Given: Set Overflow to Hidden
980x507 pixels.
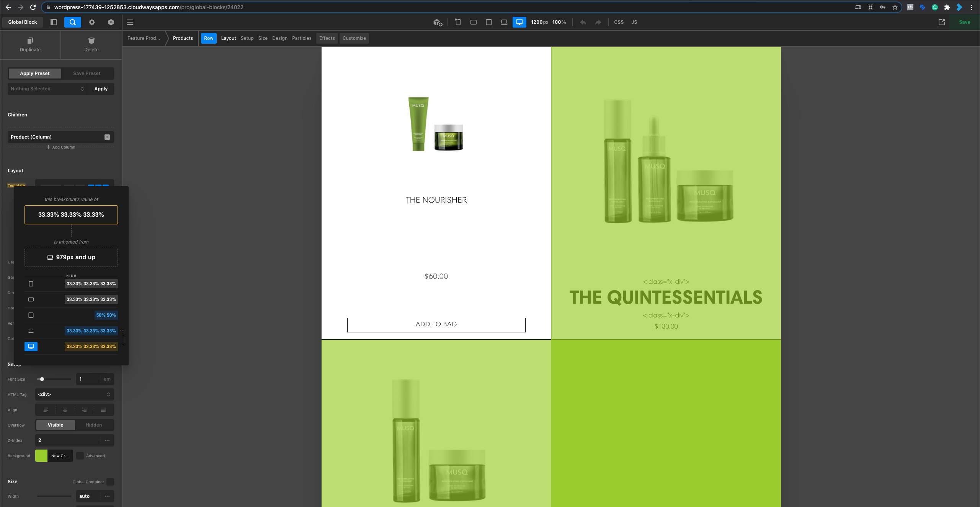Looking at the screenshot, I should pos(94,425).
